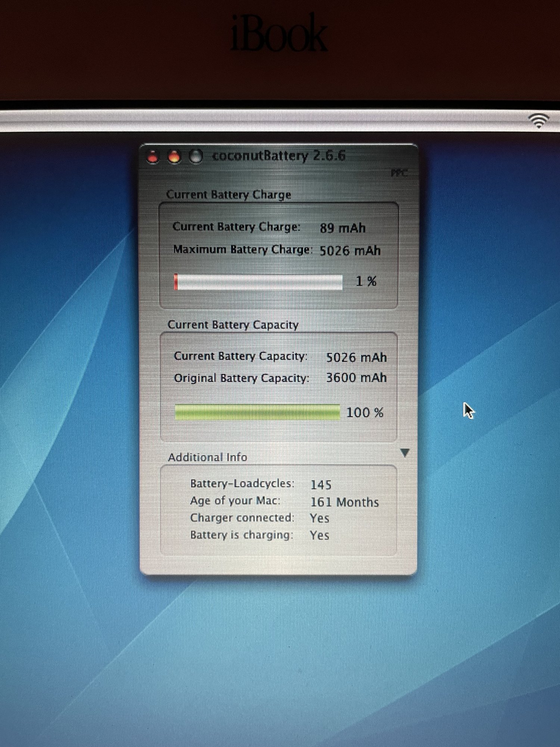Click the '161 Months' value
The width and height of the screenshot is (560, 747).
[x=345, y=502]
